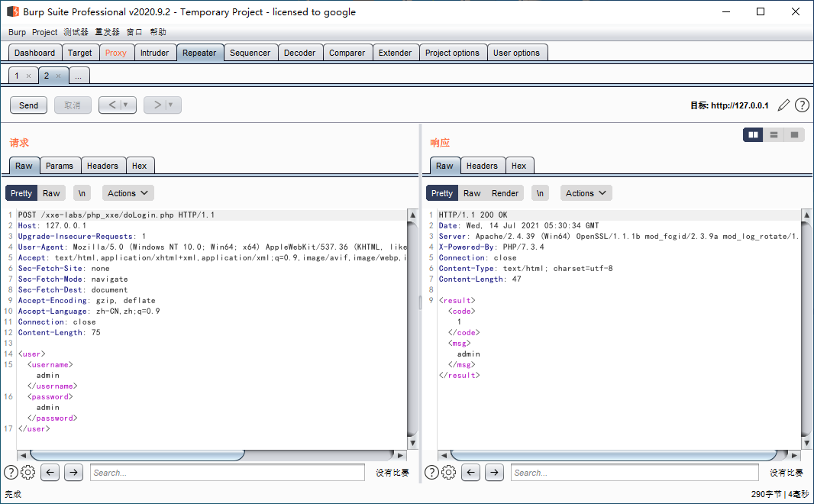Open the Target tab
Screen dimensions: 814x504
tap(80, 53)
